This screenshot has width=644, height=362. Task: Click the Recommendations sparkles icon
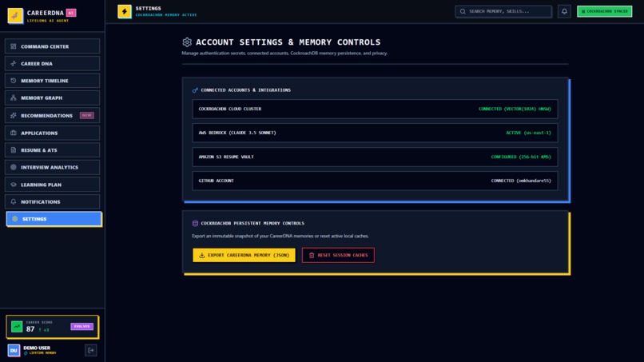(x=14, y=115)
